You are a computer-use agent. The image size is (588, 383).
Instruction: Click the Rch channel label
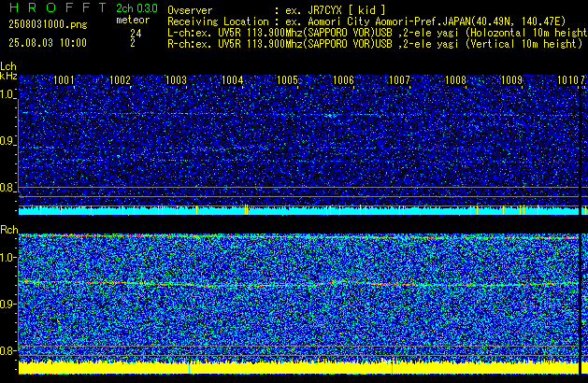point(9,230)
